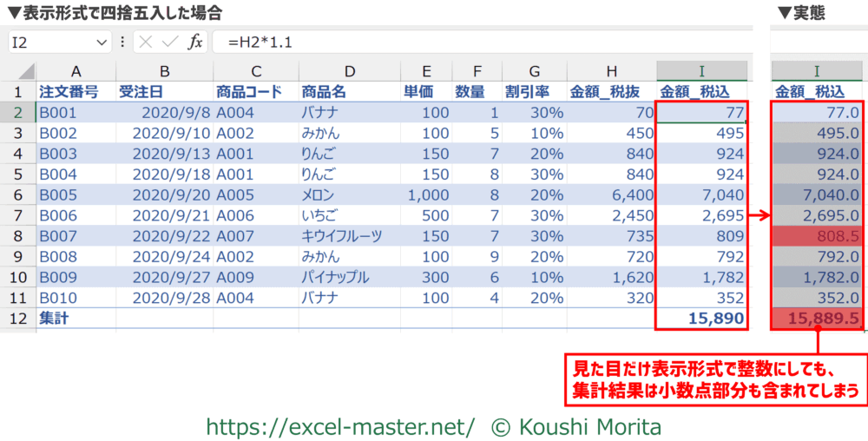This screenshot has height=441, width=868.
Task: Select column D header
Action: [x=348, y=71]
